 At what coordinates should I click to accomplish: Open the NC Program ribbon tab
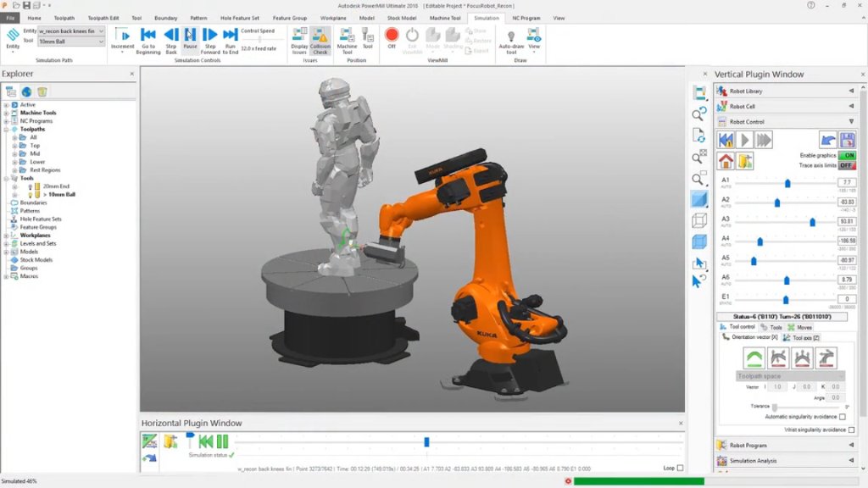(526, 19)
